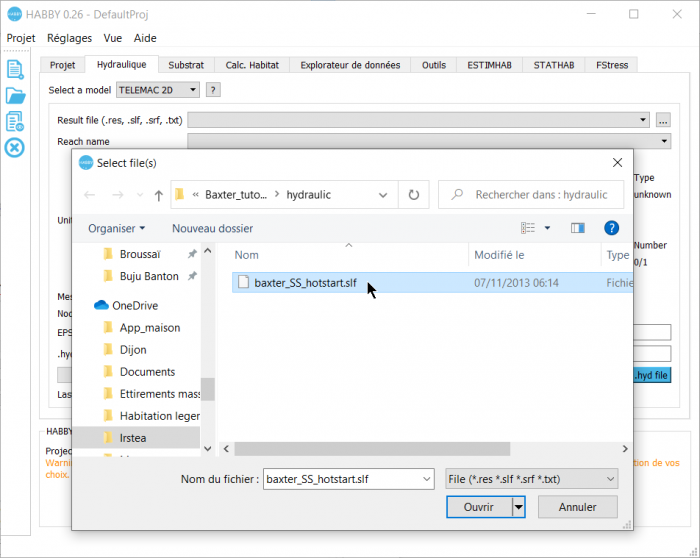The height and width of the screenshot is (558, 700).
Task: Click the back navigation arrow in file dialog
Action: (x=90, y=195)
